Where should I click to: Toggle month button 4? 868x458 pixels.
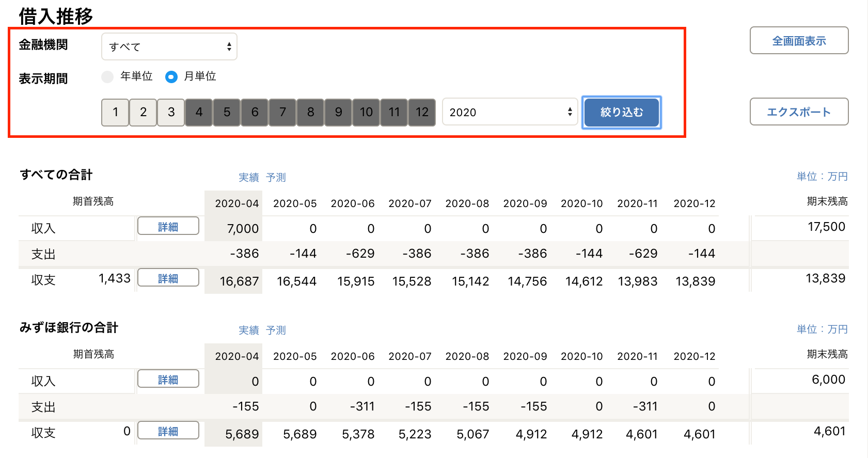tap(199, 112)
